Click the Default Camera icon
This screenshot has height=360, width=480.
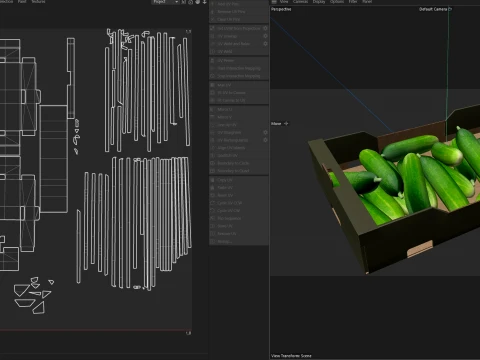[450, 9]
